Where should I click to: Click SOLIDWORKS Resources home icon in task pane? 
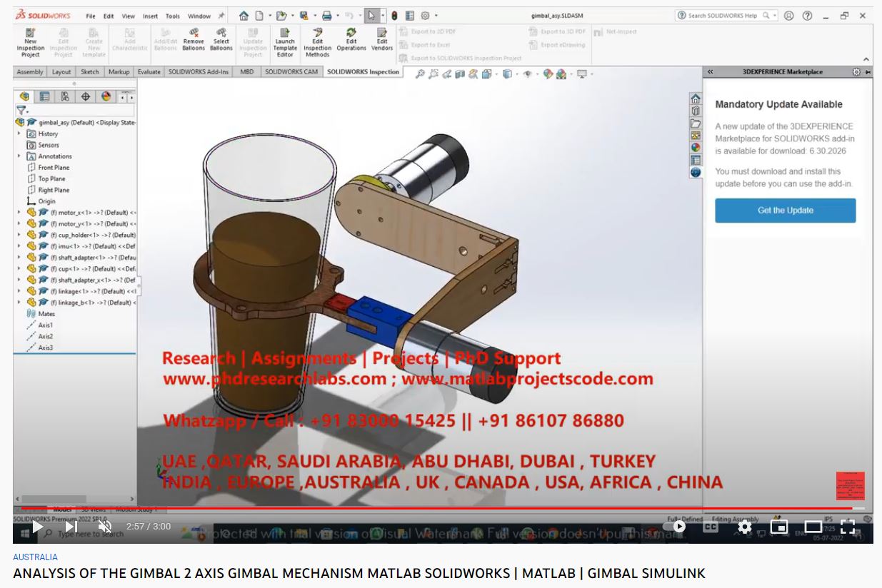click(696, 98)
